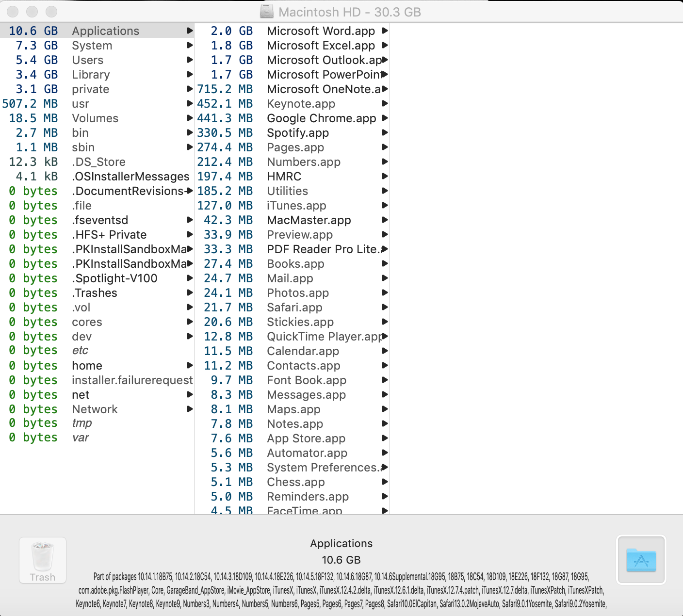
Task: Select Microsoft Excel.app
Action: tap(293, 46)
